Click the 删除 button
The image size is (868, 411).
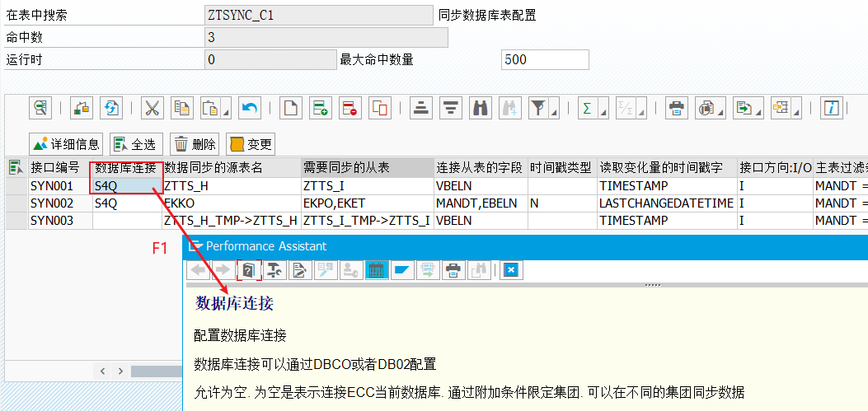click(195, 144)
